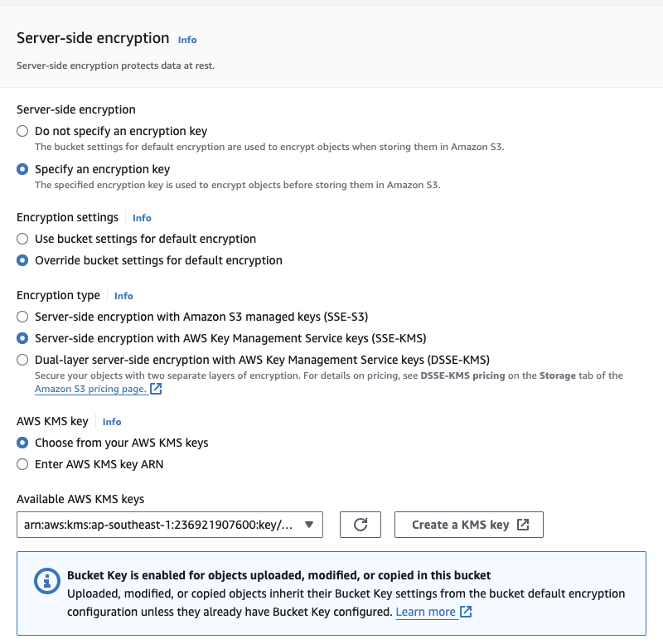Click the Learn more link about Bucket Key
The image size is (663, 644).
[x=425, y=612]
